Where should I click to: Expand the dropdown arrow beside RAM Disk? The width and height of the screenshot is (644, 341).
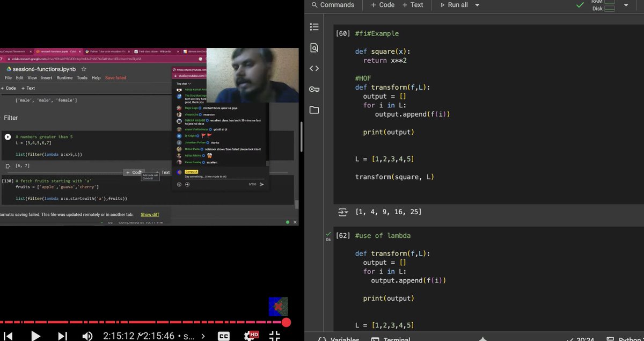pyautogui.click(x=626, y=5)
